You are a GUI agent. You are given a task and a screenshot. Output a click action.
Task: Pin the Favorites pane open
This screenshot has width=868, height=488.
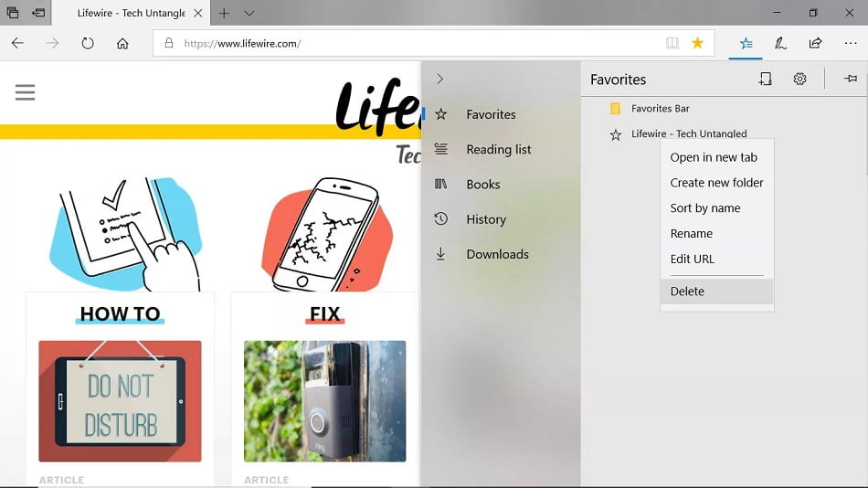(x=851, y=80)
